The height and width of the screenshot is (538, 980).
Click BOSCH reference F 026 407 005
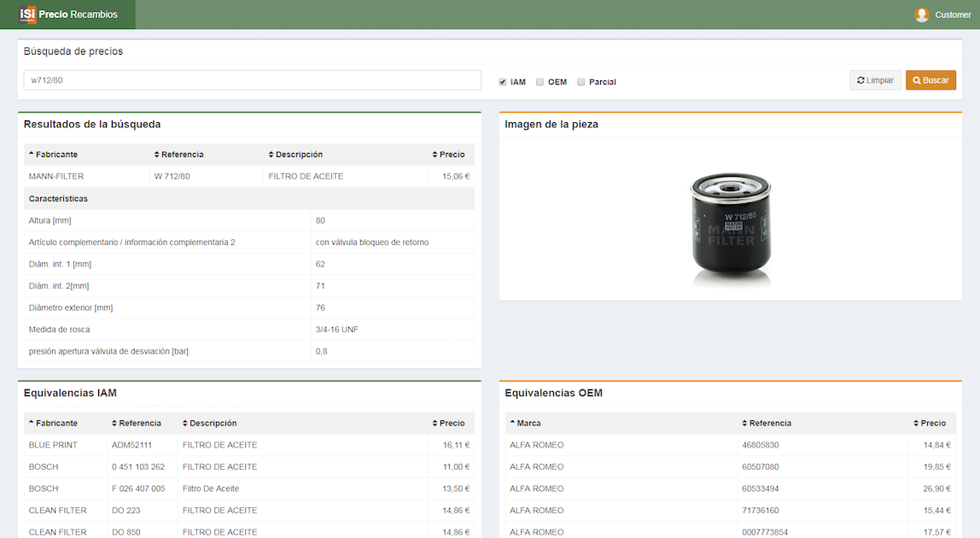pyautogui.click(x=138, y=488)
